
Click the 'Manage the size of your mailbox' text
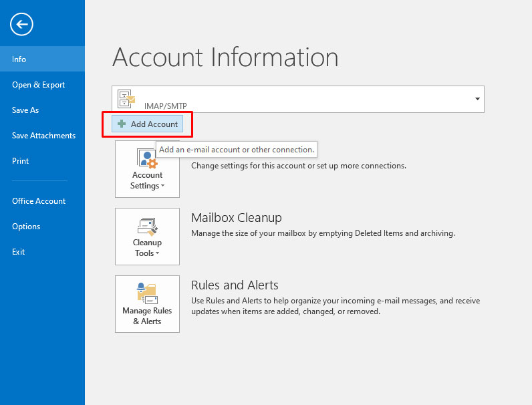point(323,233)
